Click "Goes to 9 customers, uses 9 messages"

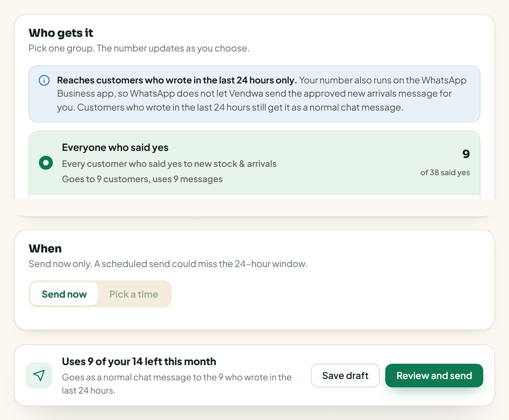pos(142,179)
